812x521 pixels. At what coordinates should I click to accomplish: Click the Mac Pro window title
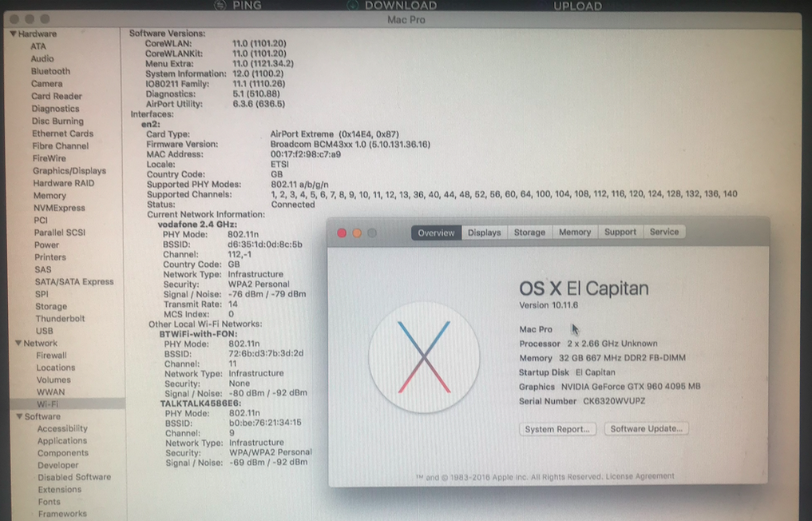tap(406, 20)
